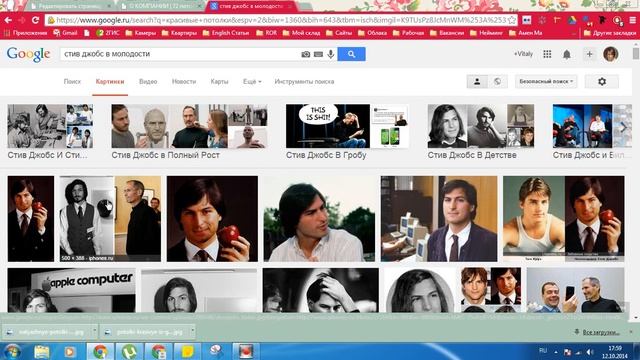Start voice search with the microphone icon
Viewport: 640px width, 360px height.
[x=331, y=54]
